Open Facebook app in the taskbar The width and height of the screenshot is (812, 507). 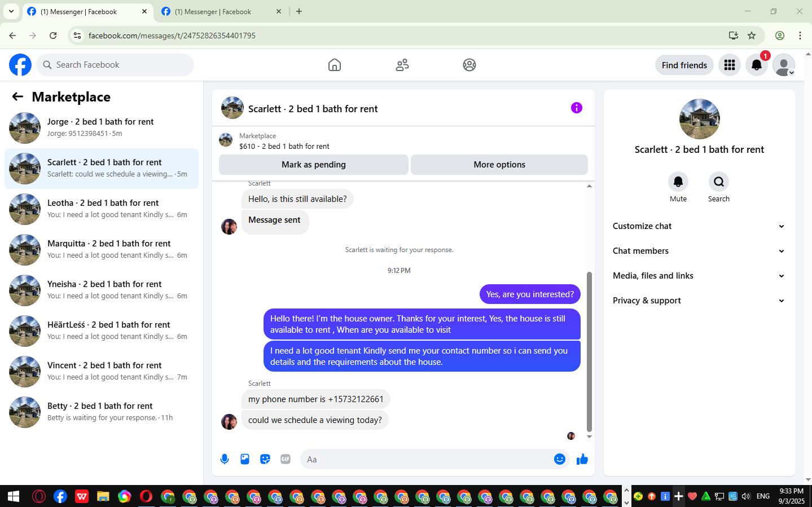(x=60, y=496)
